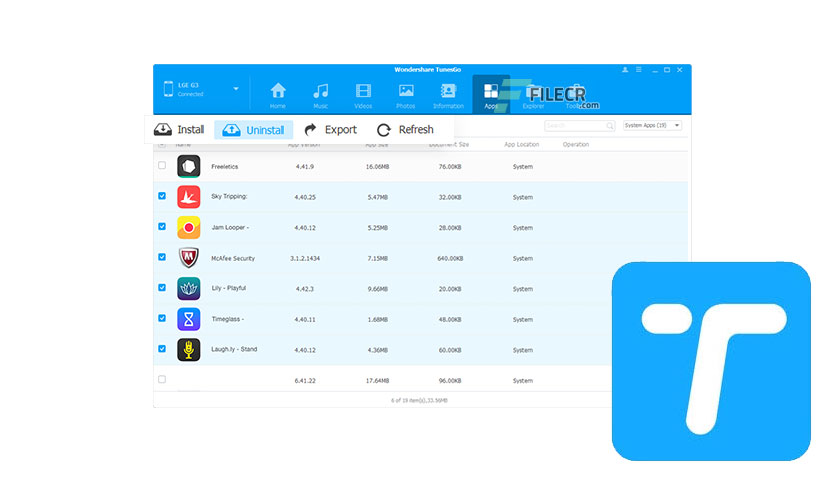
Task: Click the Refresh button
Action: coord(405,130)
